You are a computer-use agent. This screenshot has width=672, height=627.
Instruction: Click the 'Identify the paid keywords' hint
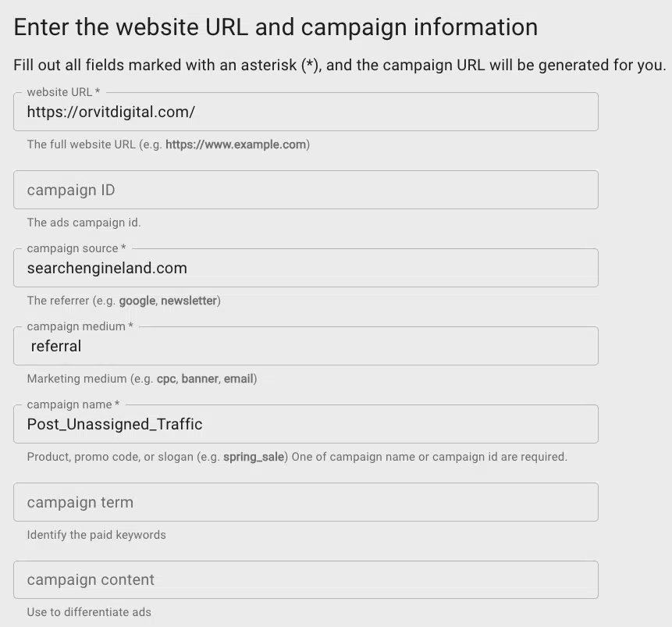96,535
